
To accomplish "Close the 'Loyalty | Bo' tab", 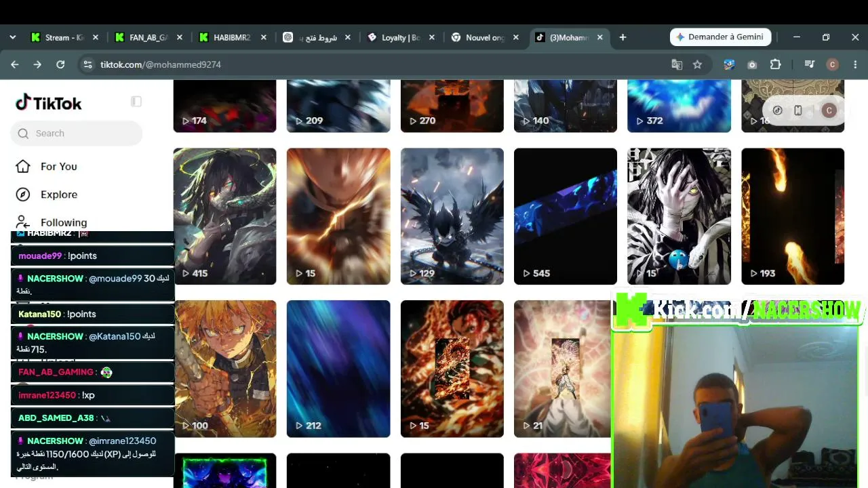I will click(432, 37).
